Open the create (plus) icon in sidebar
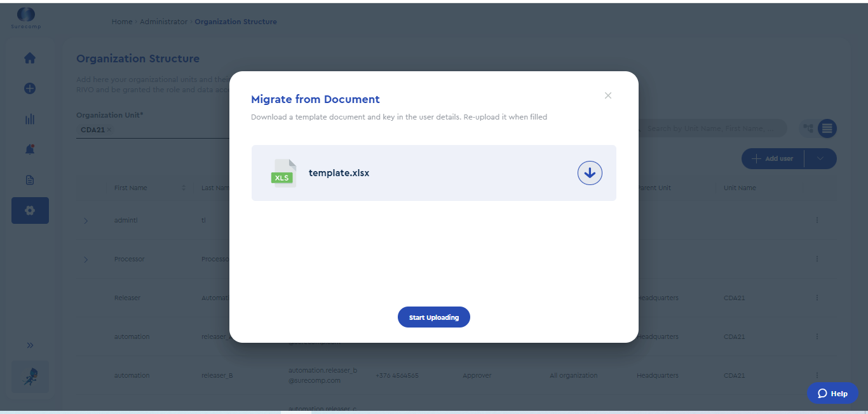The height and width of the screenshot is (414, 868). coord(29,88)
